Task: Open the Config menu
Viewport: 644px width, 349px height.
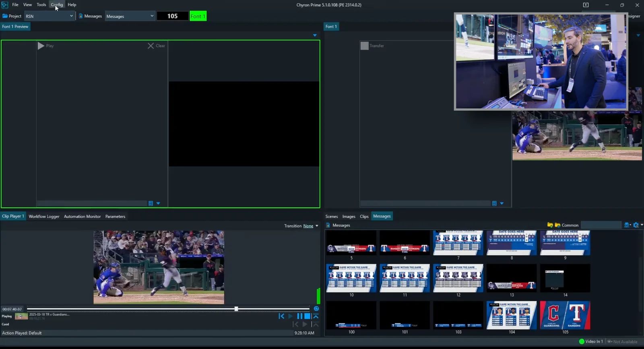Action: click(x=57, y=5)
